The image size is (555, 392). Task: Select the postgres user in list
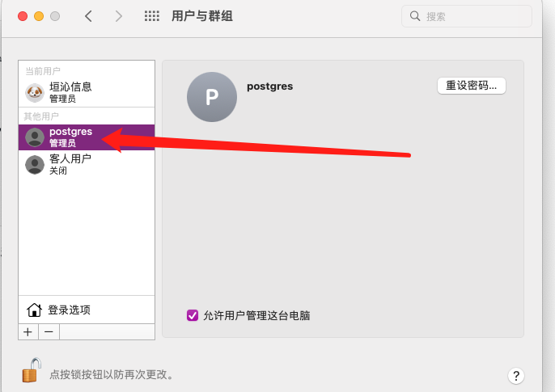pyautogui.click(x=87, y=137)
